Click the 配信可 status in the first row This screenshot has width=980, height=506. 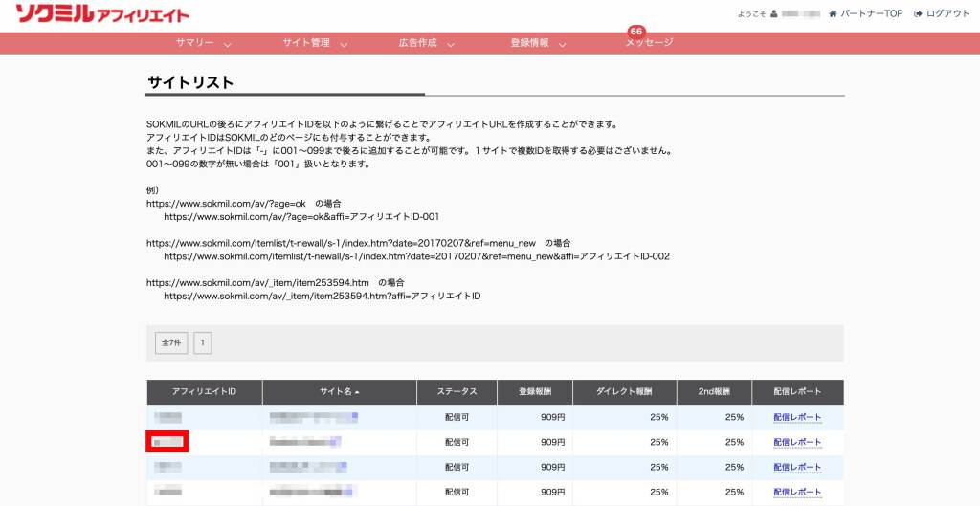pos(457,417)
